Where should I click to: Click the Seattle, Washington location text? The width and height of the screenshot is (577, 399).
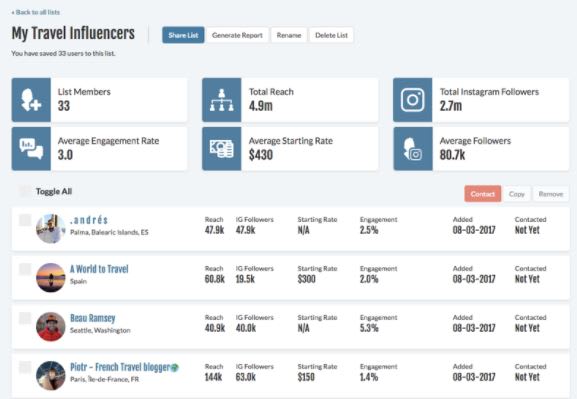100,330
